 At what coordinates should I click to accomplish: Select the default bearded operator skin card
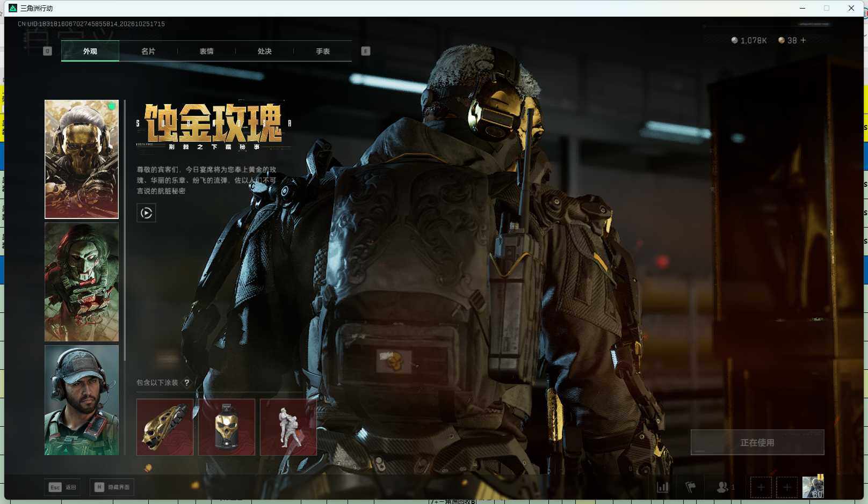pyautogui.click(x=82, y=400)
